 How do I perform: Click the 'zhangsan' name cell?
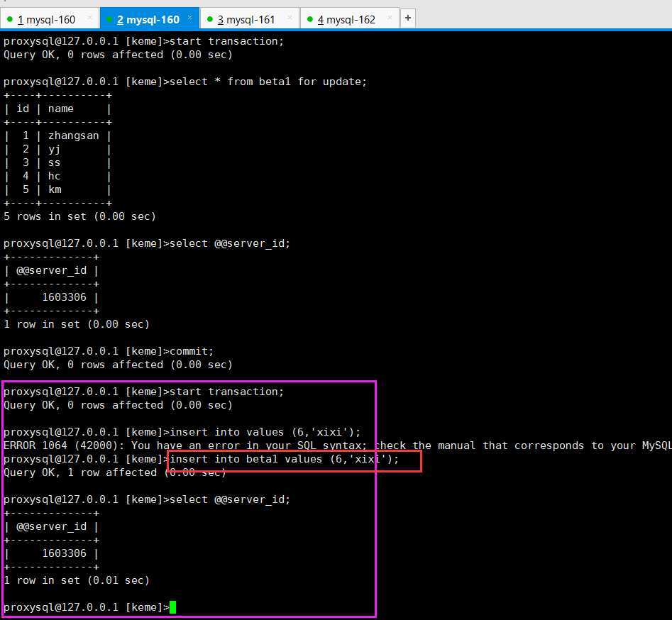[73, 135]
